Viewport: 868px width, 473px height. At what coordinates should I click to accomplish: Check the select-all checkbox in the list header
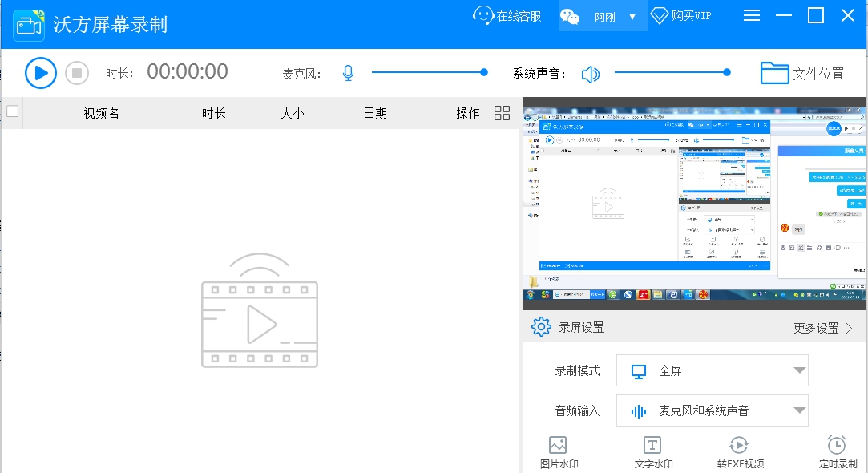[x=11, y=113]
